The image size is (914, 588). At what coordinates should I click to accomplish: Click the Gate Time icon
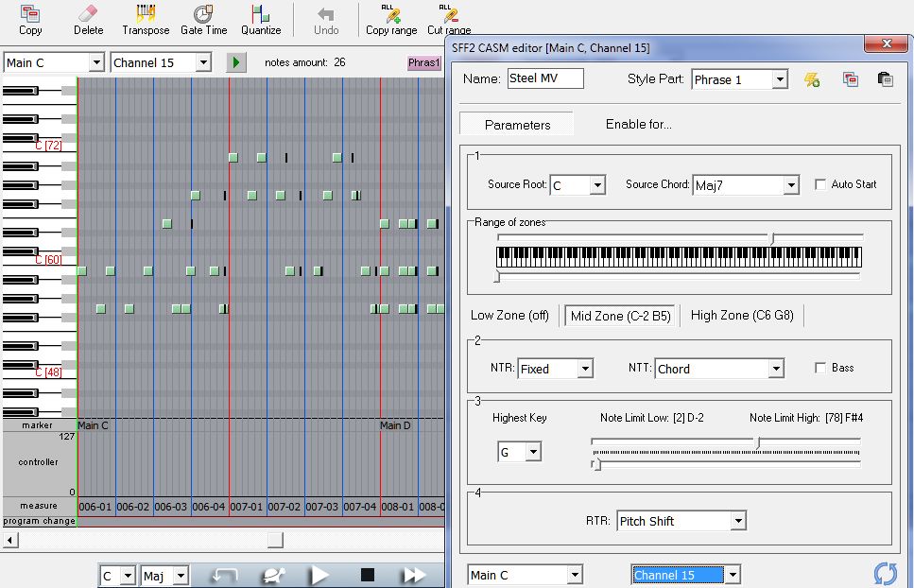tap(203, 14)
